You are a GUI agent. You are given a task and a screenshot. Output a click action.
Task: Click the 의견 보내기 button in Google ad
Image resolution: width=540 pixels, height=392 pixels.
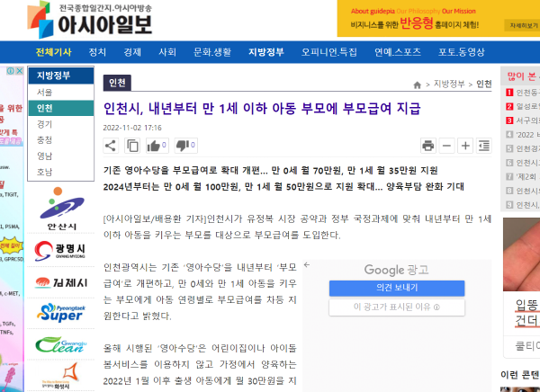(x=397, y=288)
